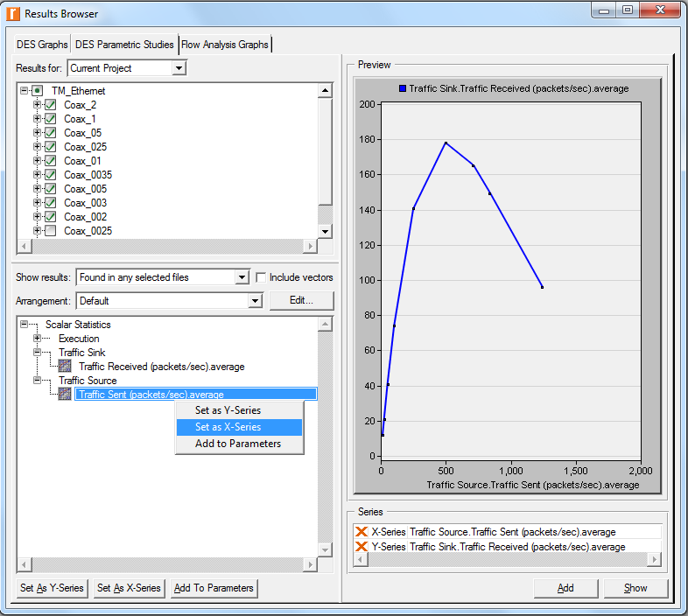This screenshot has width=688, height=616.
Task: Uncheck the Coax_0035 checkbox
Action: [x=51, y=175]
